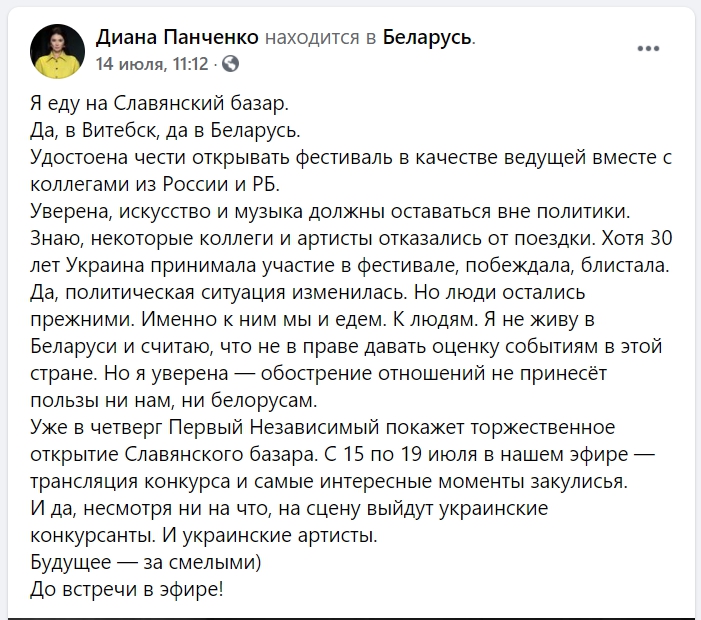Open the three-dots post options menu
The image size is (701, 620).
[x=648, y=48]
